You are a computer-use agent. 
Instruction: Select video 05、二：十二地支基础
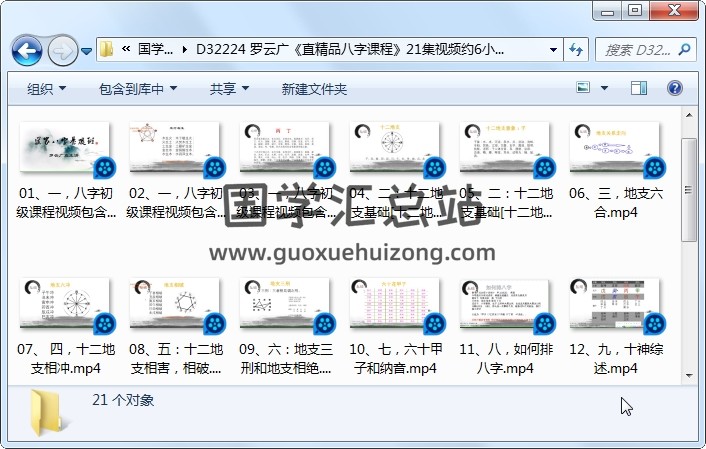coord(506,170)
